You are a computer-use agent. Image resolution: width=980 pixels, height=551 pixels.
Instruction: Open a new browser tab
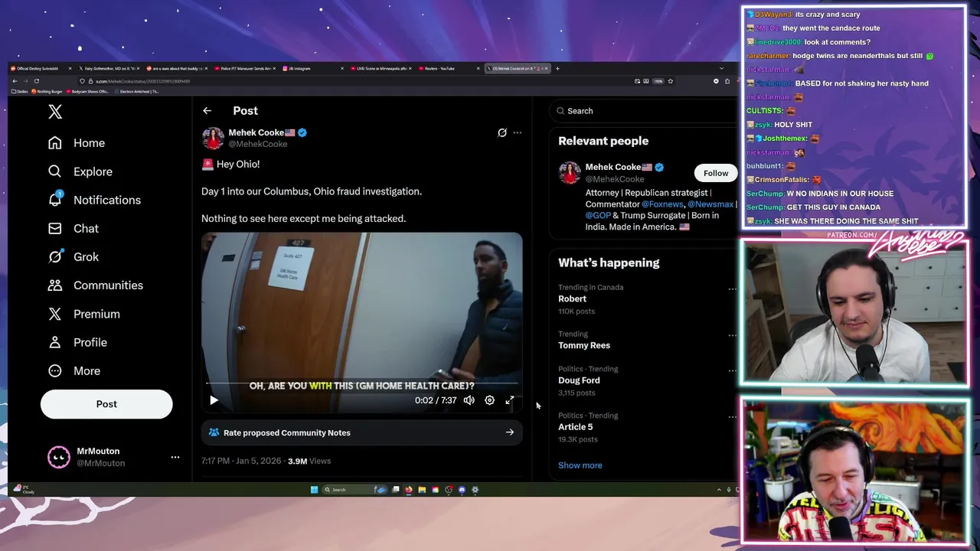[557, 68]
